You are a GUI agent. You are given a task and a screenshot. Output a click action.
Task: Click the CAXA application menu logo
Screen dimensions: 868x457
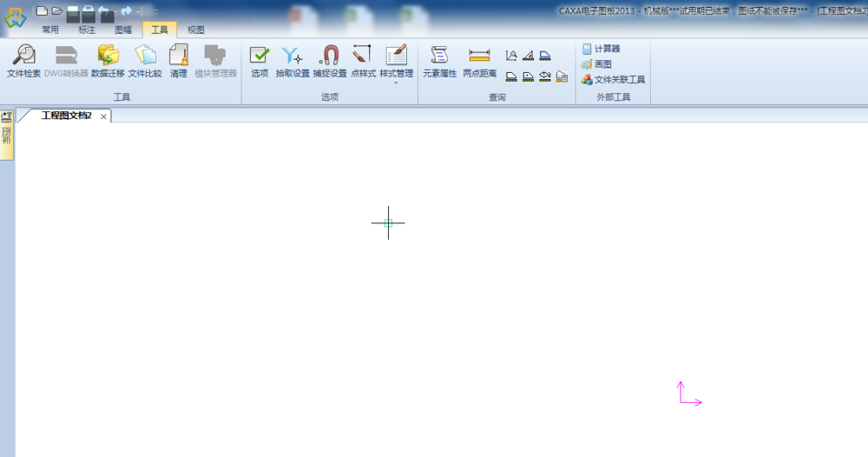point(15,17)
